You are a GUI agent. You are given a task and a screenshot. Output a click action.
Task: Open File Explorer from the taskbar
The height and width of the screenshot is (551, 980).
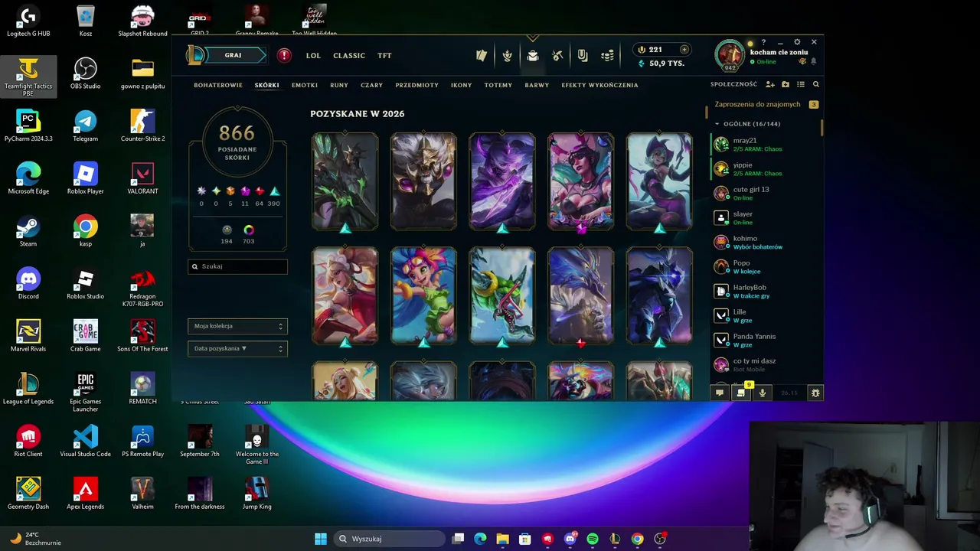(502, 539)
